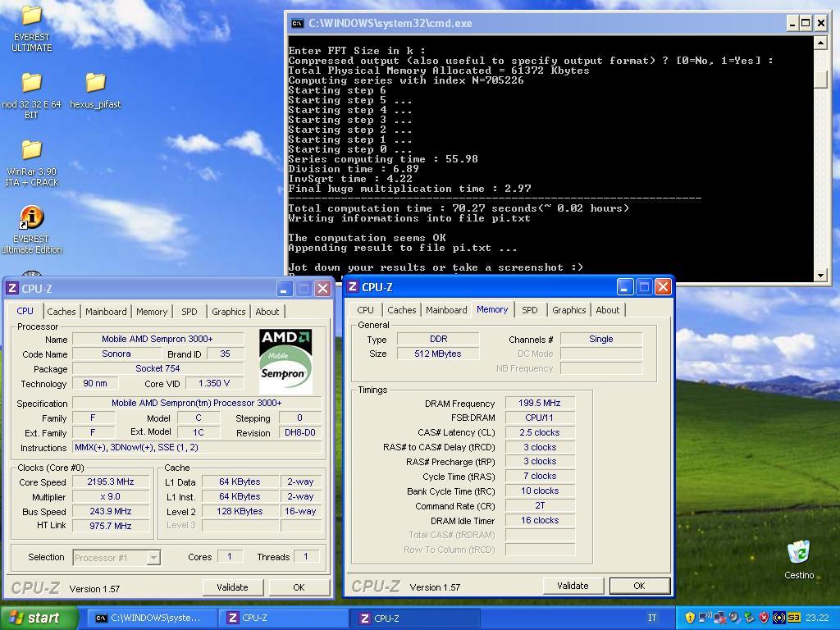Viewport: 840px width, 630px height.
Task: Switch to SPD tab in the Memory-timings CPU-Z window
Action: coord(530,310)
